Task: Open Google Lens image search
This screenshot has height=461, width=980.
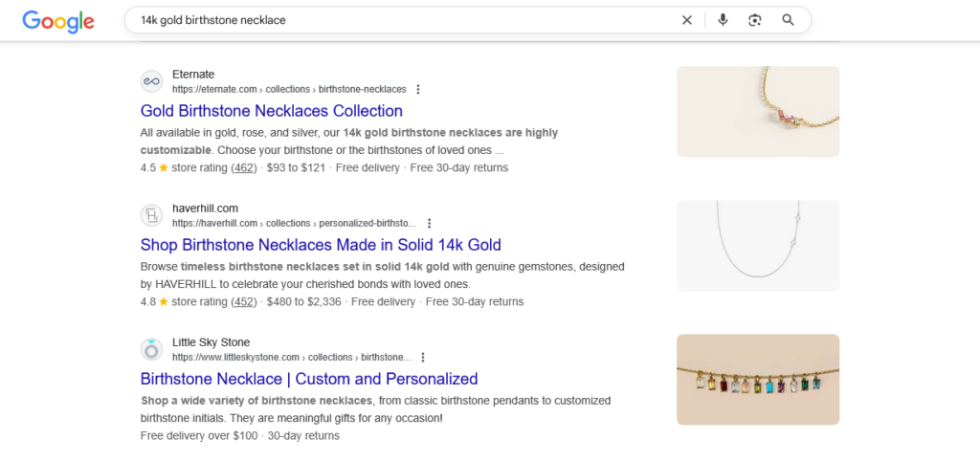Action: (x=755, y=20)
